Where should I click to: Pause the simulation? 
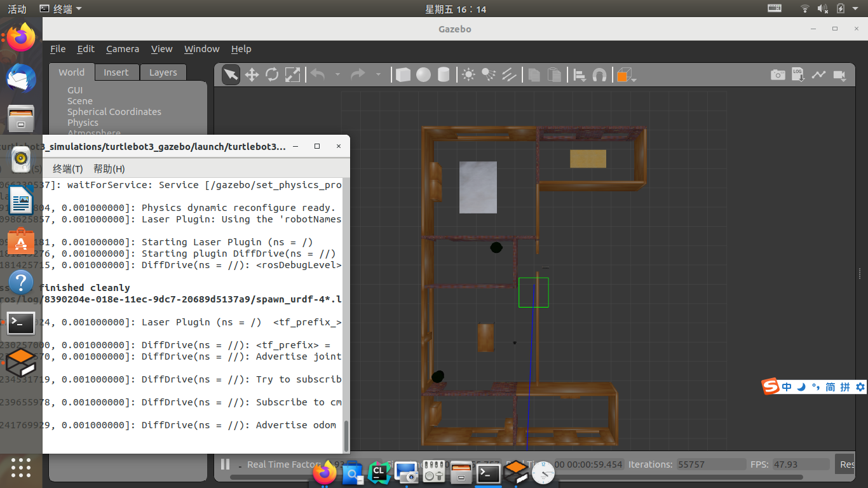click(225, 464)
